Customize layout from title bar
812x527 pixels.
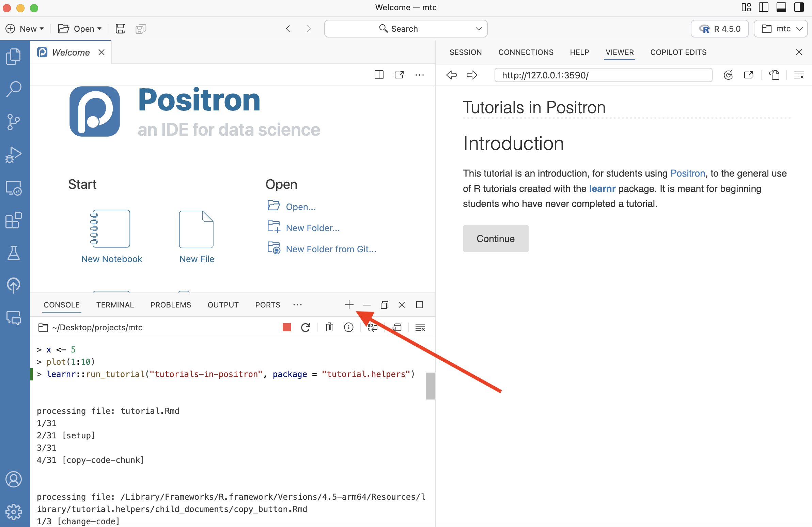(x=746, y=7)
